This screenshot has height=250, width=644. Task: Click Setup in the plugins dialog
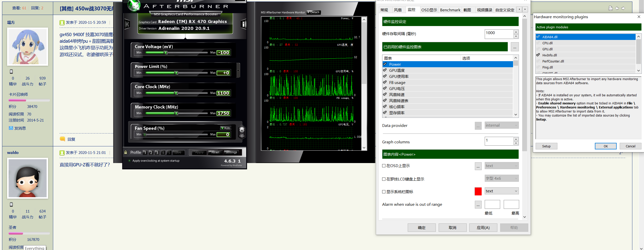(546, 146)
